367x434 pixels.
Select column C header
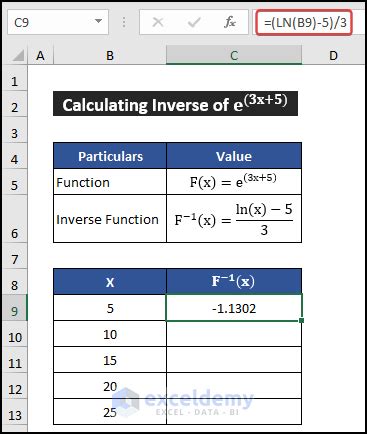[x=234, y=55]
